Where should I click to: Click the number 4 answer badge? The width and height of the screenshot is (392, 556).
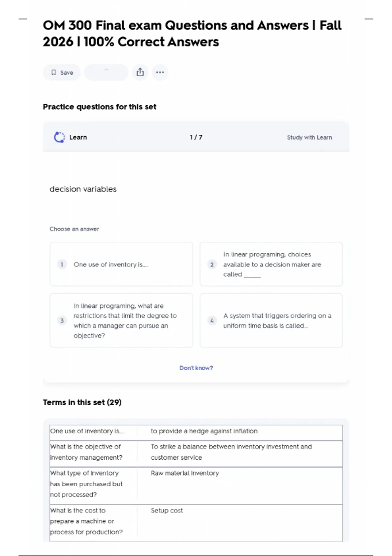[x=212, y=321]
